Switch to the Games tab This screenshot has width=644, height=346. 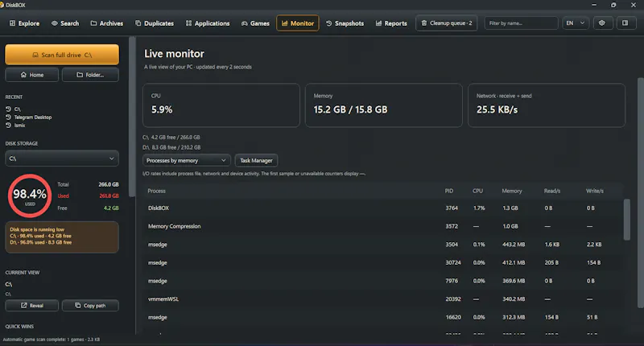click(x=255, y=23)
